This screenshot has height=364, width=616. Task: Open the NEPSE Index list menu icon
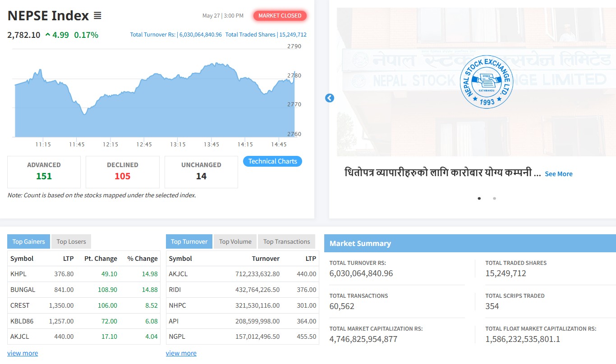click(97, 16)
